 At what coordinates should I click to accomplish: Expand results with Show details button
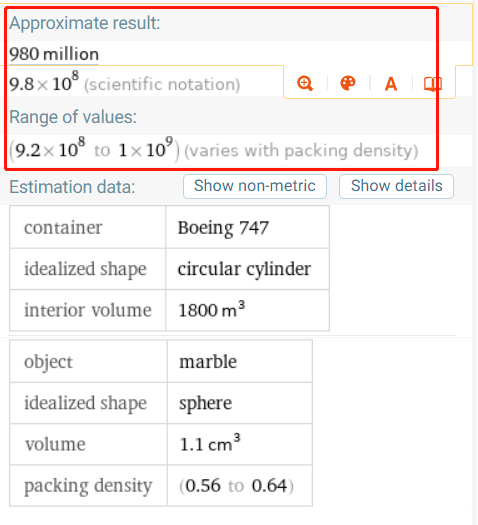[x=396, y=186]
